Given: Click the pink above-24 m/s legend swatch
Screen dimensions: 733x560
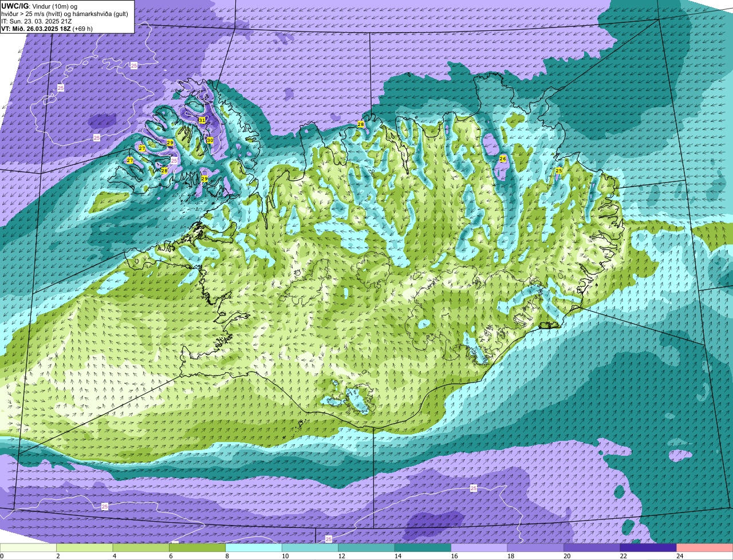Looking at the screenshot, I should point(704,547).
